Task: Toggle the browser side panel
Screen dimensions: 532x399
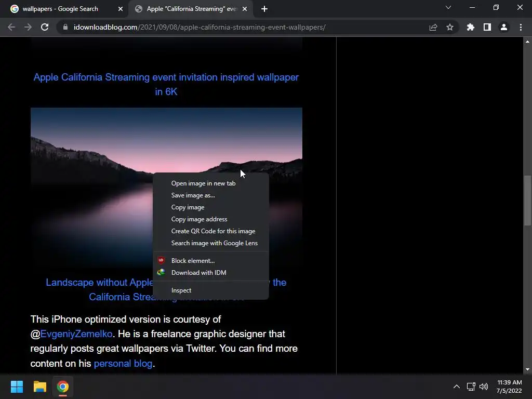Action: (487, 27)
